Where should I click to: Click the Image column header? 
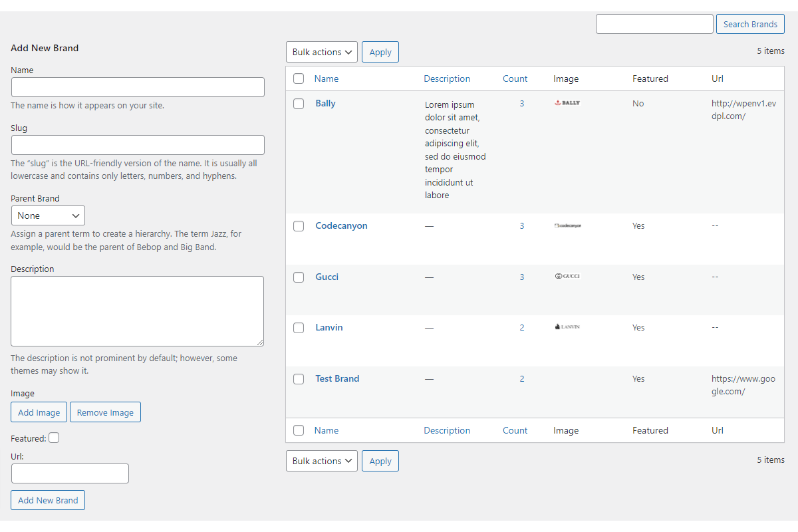click(566, 78)
